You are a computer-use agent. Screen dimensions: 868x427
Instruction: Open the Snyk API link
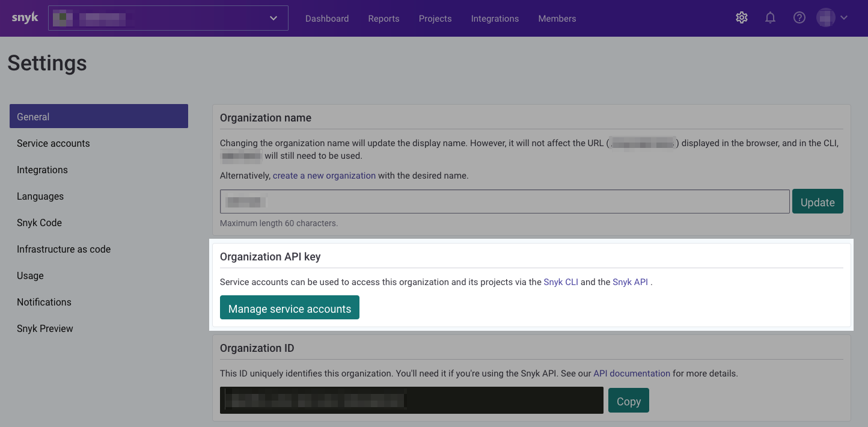pyautogui.click(x=630, y=282)
